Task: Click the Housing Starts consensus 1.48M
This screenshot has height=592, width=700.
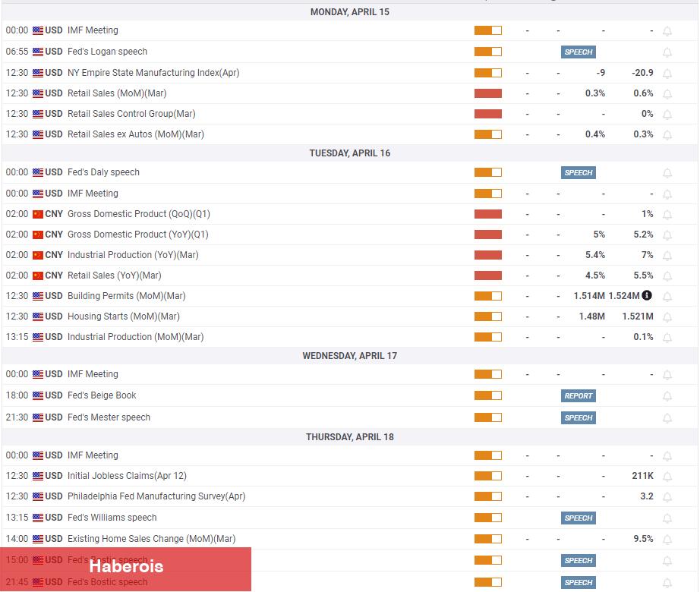Action: click(x=592, y=316)
